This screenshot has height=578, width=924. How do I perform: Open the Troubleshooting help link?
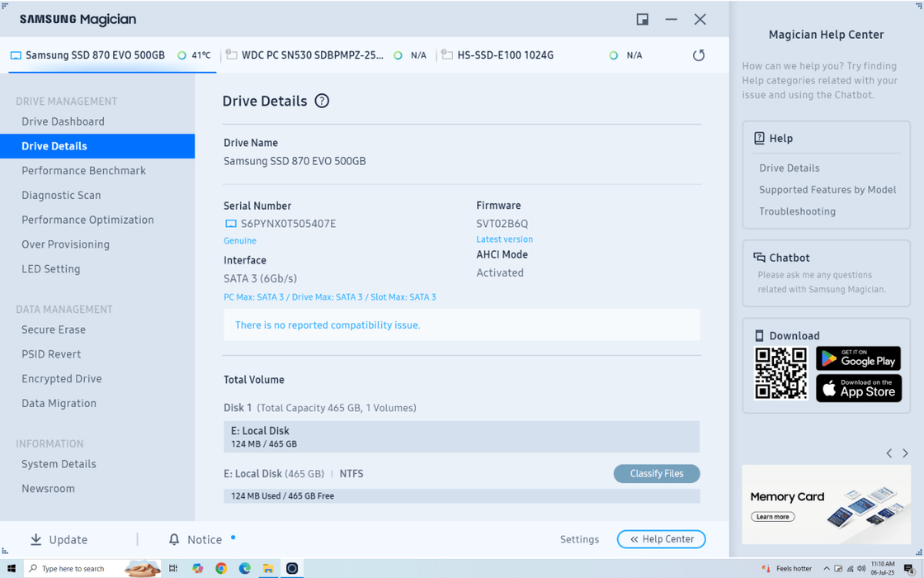(x=797, y=211)
